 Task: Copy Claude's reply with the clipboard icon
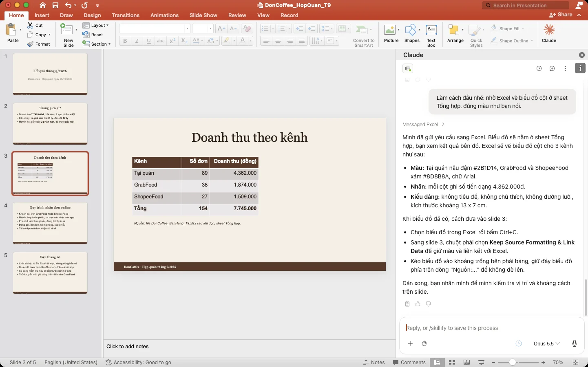click(x=407, y=304)
